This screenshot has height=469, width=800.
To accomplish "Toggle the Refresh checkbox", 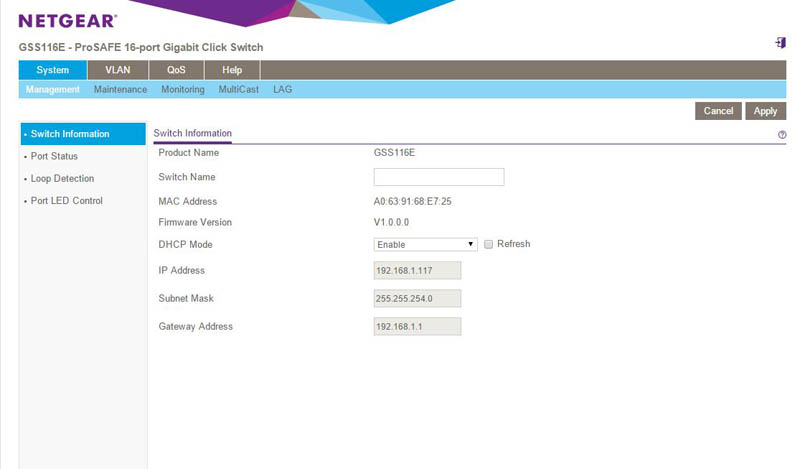I will (x=488, y=244).
